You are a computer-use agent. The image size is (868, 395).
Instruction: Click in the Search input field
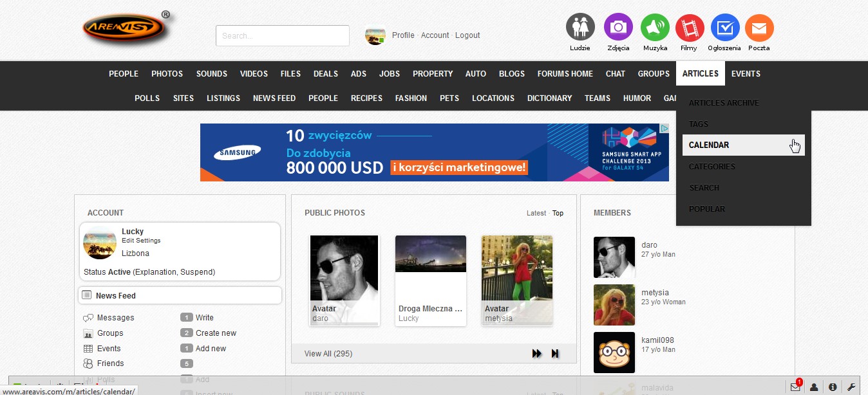coord(282,36)
